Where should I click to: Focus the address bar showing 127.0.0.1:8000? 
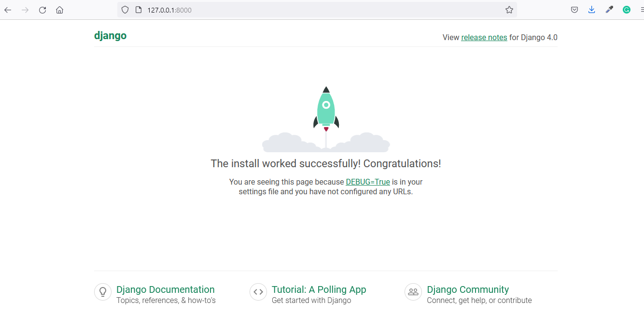tap(316, 10)
